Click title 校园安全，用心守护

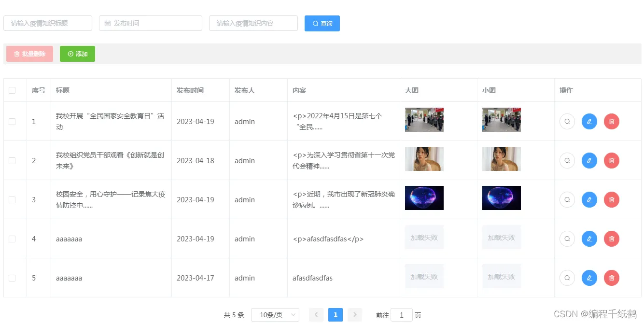pyautogui.click(x=111, y=200)
